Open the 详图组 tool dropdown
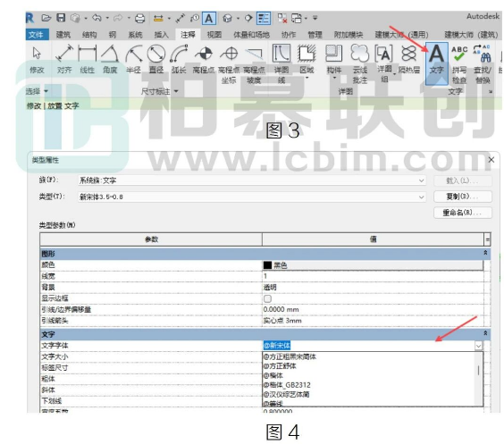This screenshot has height=444, width=504. (394, 74)
